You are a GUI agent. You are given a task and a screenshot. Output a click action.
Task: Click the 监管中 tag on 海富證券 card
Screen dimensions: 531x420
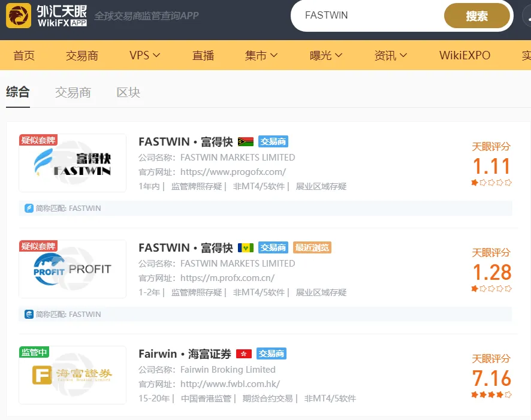coord(34,352)
